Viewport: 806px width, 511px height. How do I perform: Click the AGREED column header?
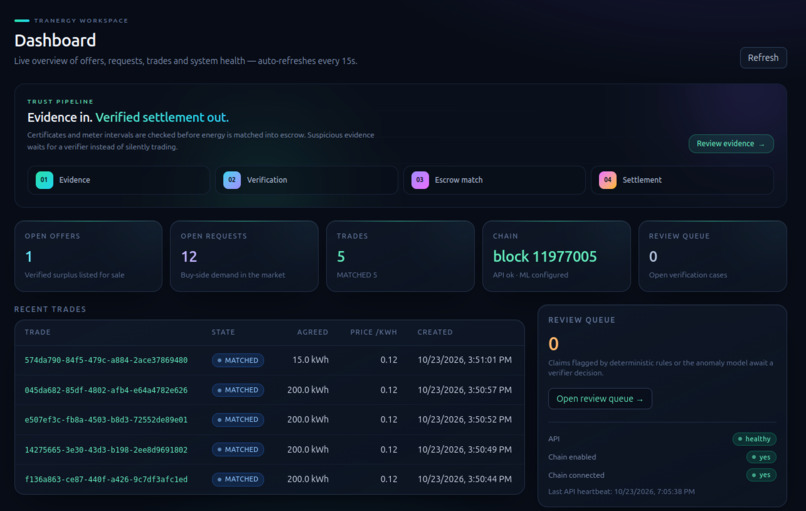313,332
